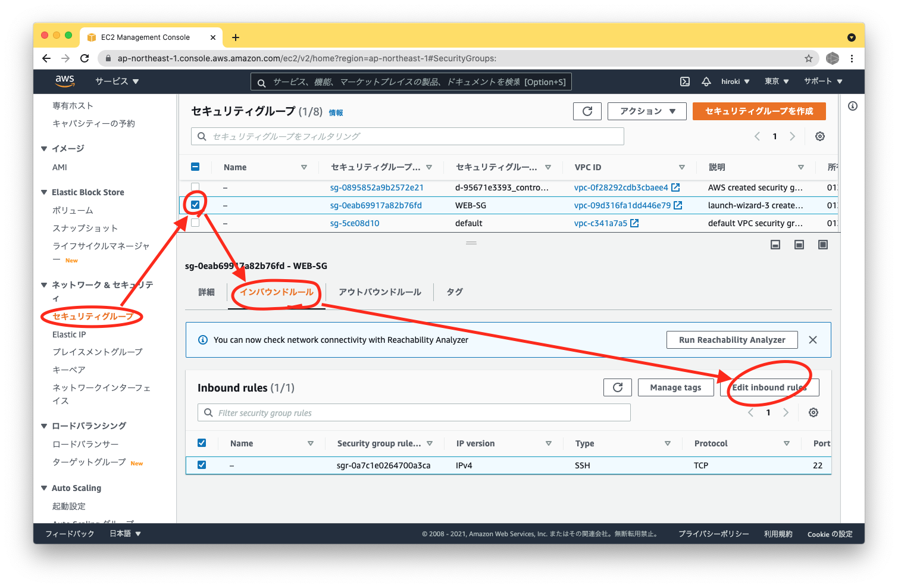Focus the AWS services search field

pyautogui.click(x=411, y=82)
